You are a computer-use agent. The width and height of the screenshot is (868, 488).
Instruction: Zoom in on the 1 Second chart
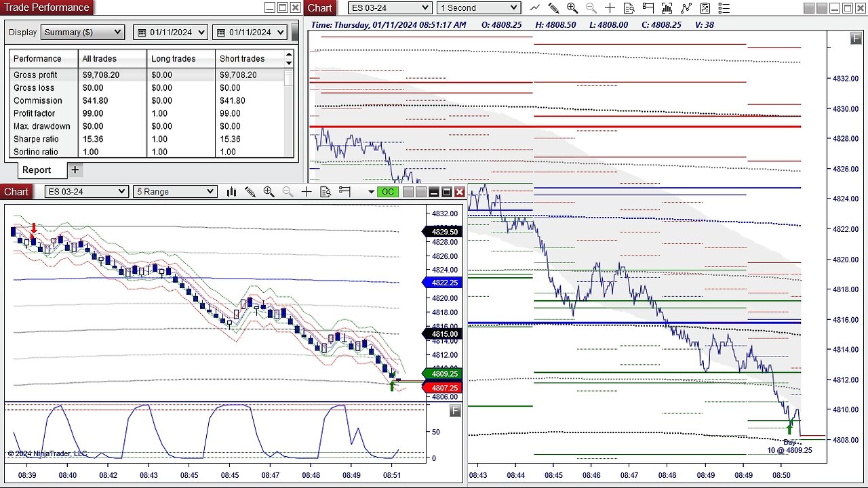[572, 8]
